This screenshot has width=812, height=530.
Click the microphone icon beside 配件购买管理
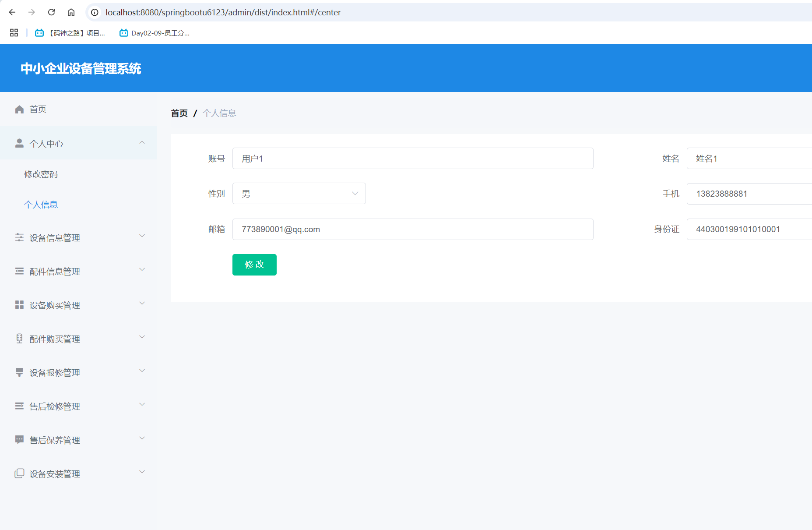pyautogui.click(x=19, y=339)
